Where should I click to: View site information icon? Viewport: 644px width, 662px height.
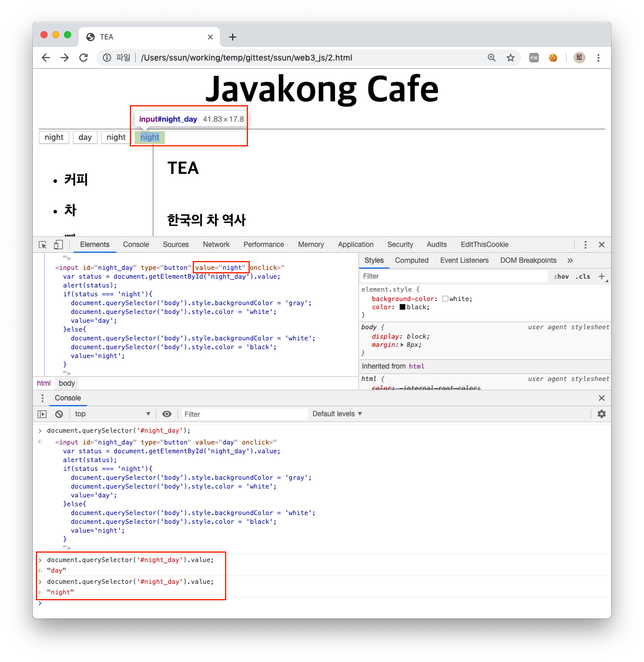(x=107, y=58)
